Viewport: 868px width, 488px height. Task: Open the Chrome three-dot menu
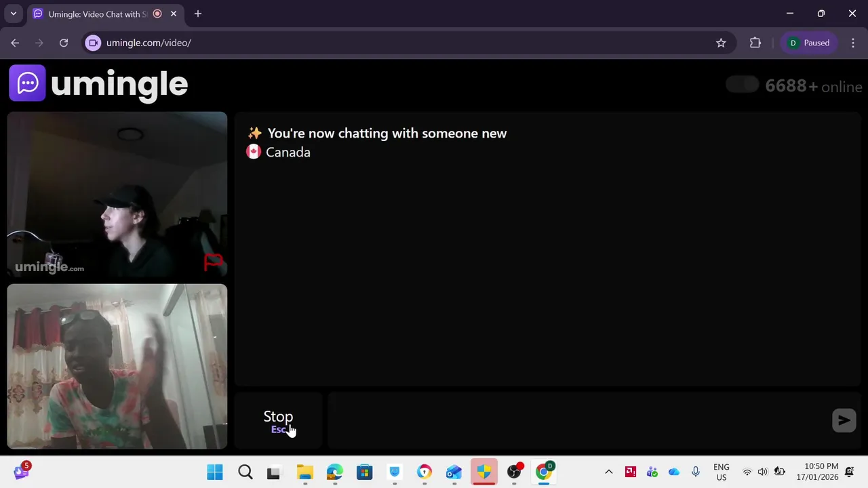pyautogui.click(x=853, y=43)
